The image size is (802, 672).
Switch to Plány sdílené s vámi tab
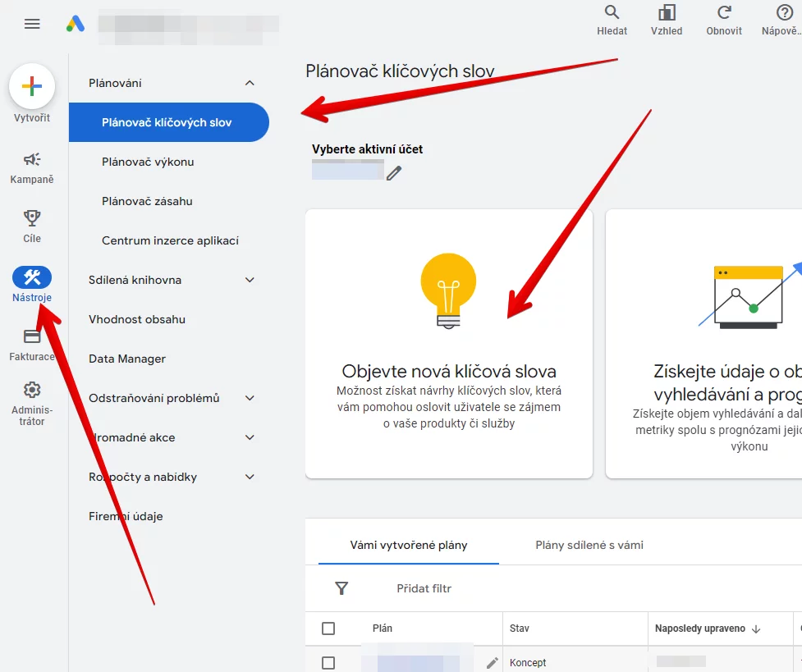[x=589, y=545]
